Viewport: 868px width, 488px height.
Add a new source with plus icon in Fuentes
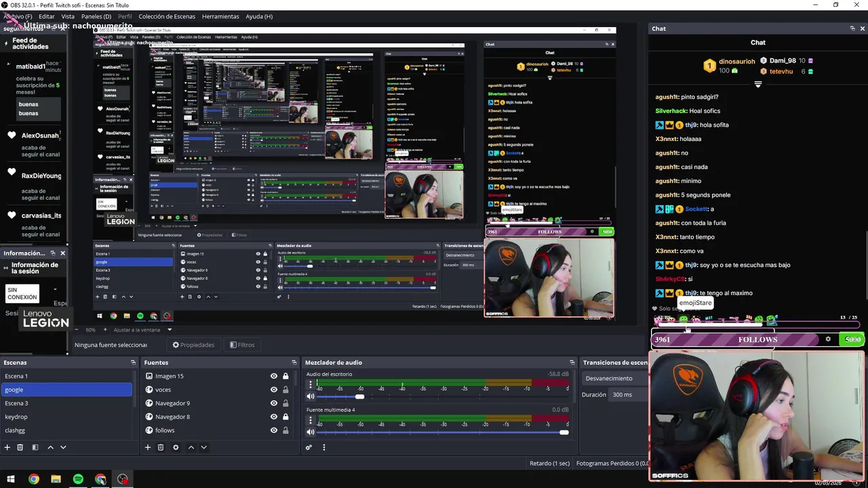pos(147,447)
